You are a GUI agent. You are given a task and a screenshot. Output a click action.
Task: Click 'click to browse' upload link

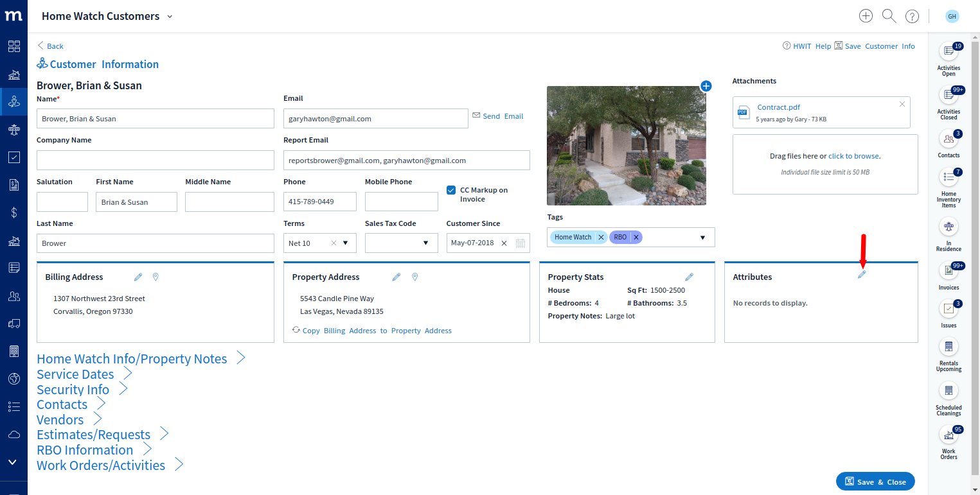click(x=853, y=156)
